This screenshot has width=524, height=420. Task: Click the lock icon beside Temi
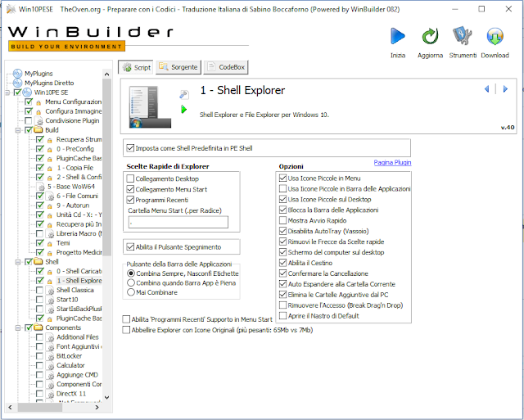(x=49, y=244)
